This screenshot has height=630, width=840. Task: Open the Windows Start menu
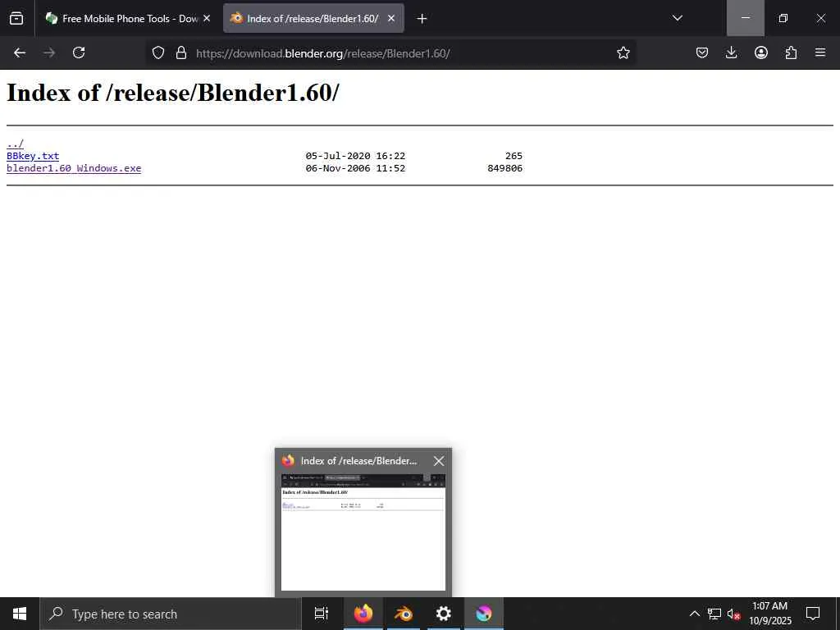tap(20, 614)
